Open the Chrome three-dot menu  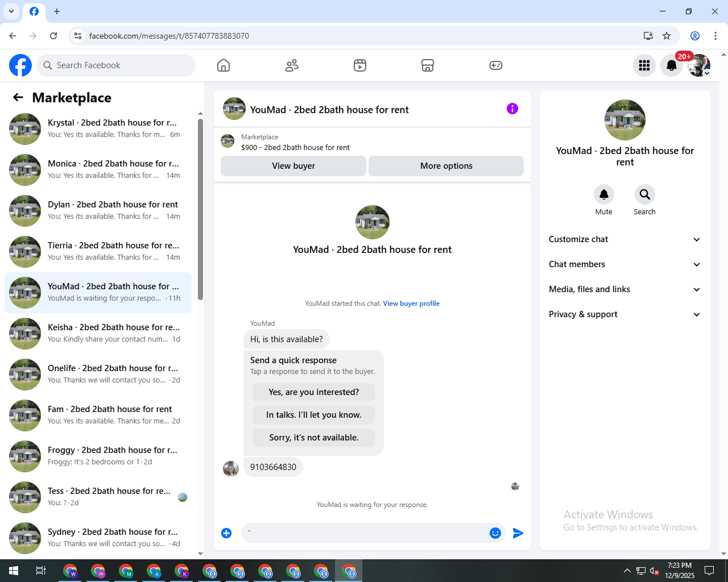[715, 36]
